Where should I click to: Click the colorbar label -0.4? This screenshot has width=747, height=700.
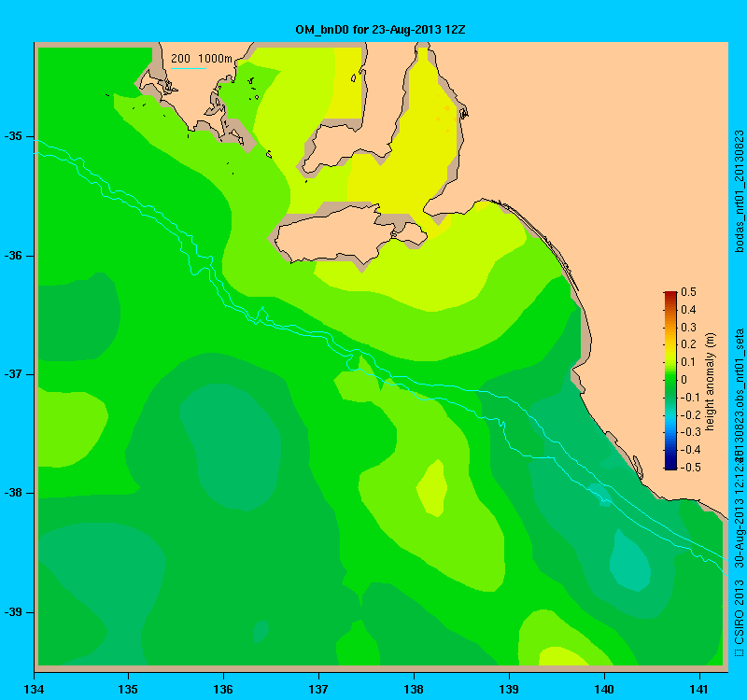689,450
